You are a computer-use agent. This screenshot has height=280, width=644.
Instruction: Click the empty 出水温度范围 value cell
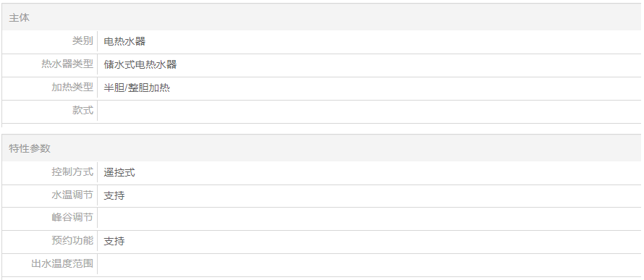coord(369,265)
